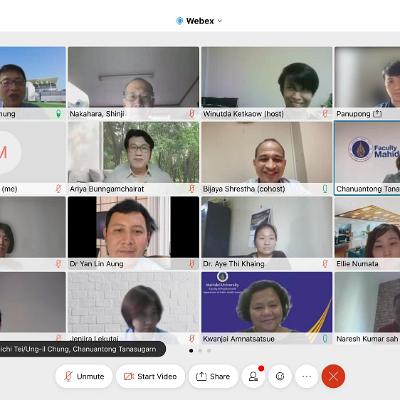Click sharing icon next to Panupong
This screenshot has width=400, height=400.
click(x=377, y=114)
